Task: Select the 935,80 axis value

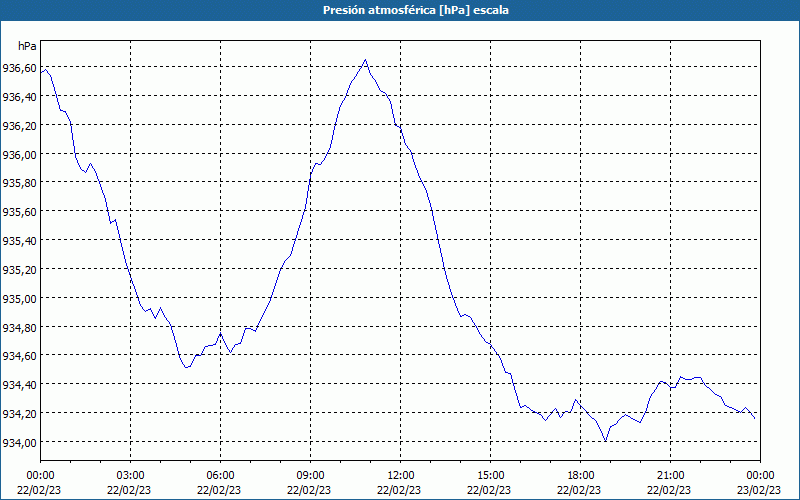Action: tap(19, 183)
